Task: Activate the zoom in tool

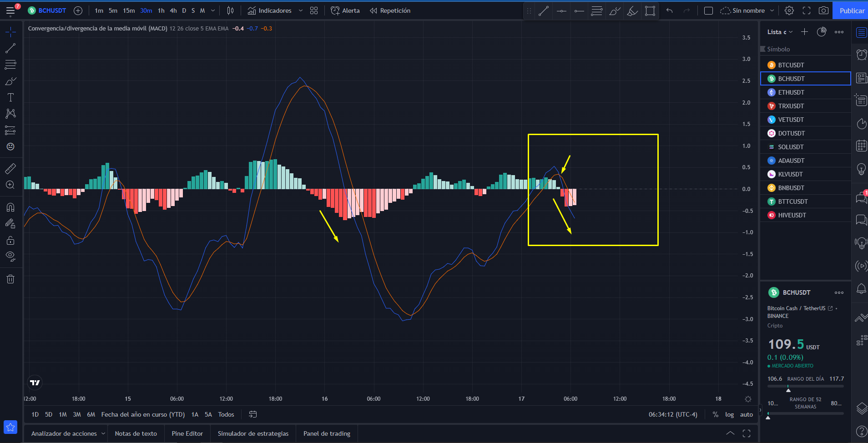Action: click(10, 185)
